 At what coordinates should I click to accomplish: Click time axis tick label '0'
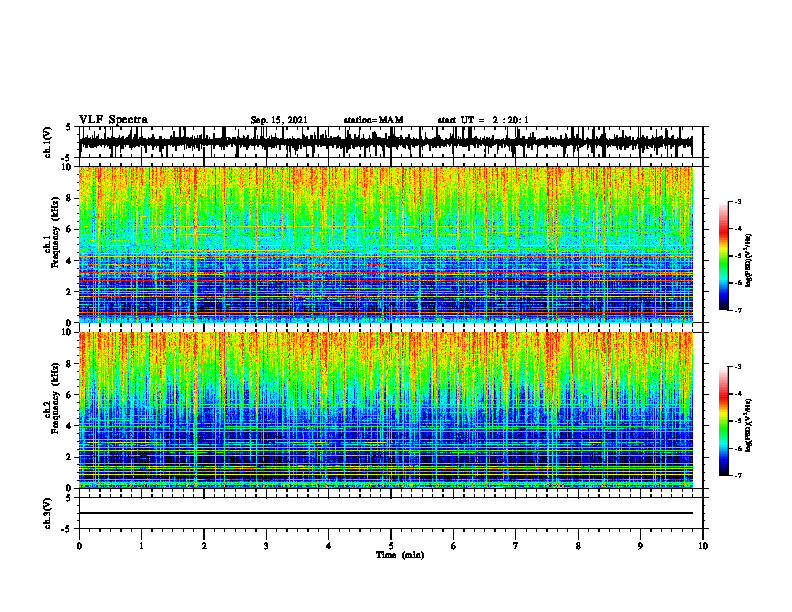pyautogui.click(x=79, y=546)
